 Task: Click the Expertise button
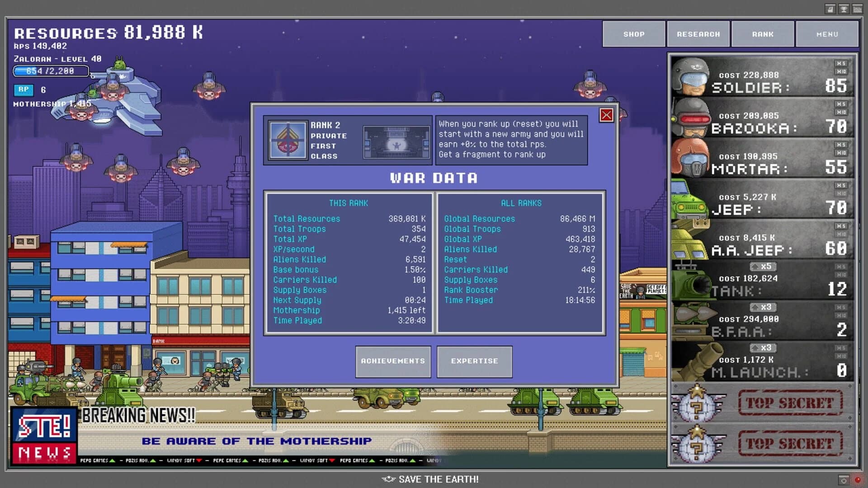474,361
